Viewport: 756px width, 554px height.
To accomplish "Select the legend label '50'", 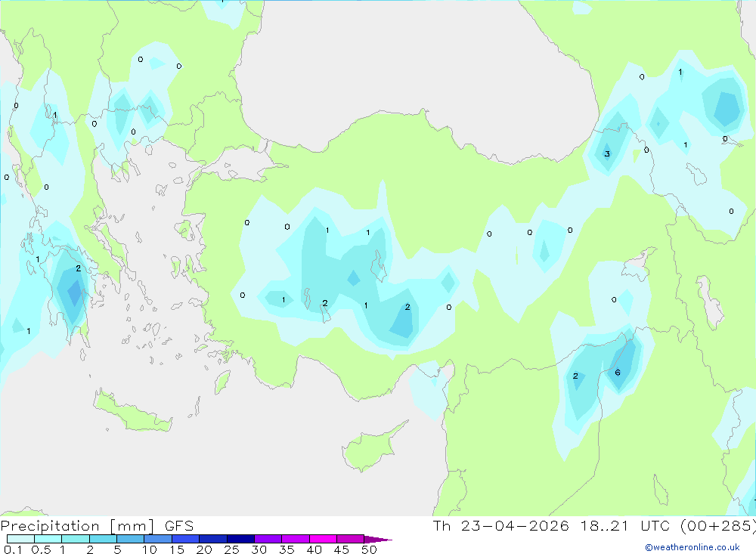I will (370, 549).
